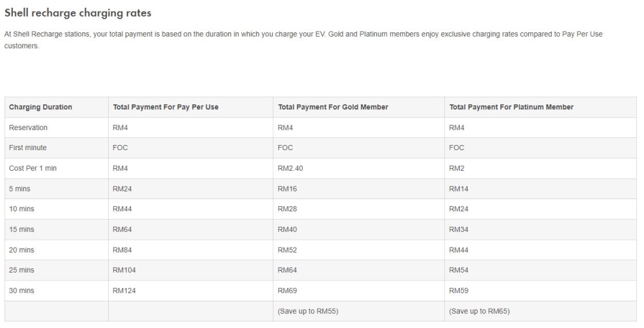Select Gold Member RM69 for 30 mins
Viewport: 644px width, 328px height.
287,291
